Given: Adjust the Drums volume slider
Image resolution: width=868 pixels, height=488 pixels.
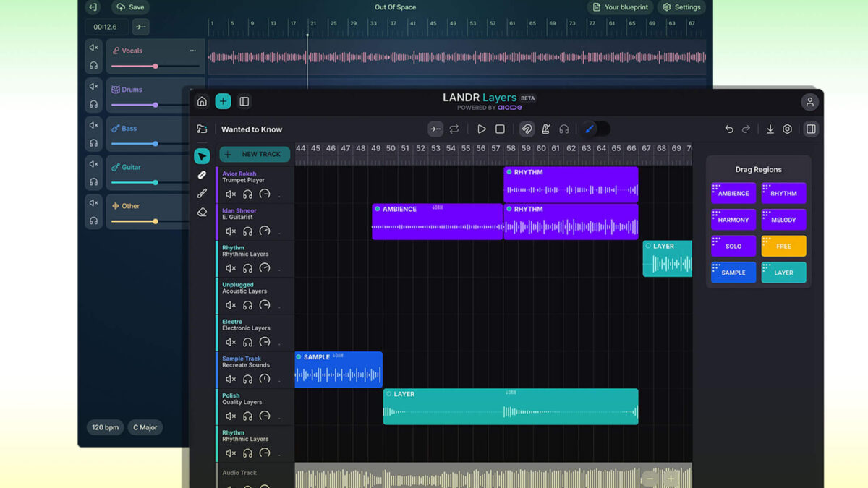Looking at the screenshot, I should click(155, 105).
